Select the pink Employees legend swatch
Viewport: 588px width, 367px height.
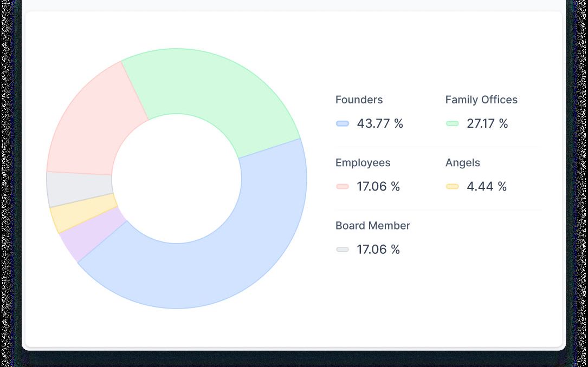click(x=343, y=187)
